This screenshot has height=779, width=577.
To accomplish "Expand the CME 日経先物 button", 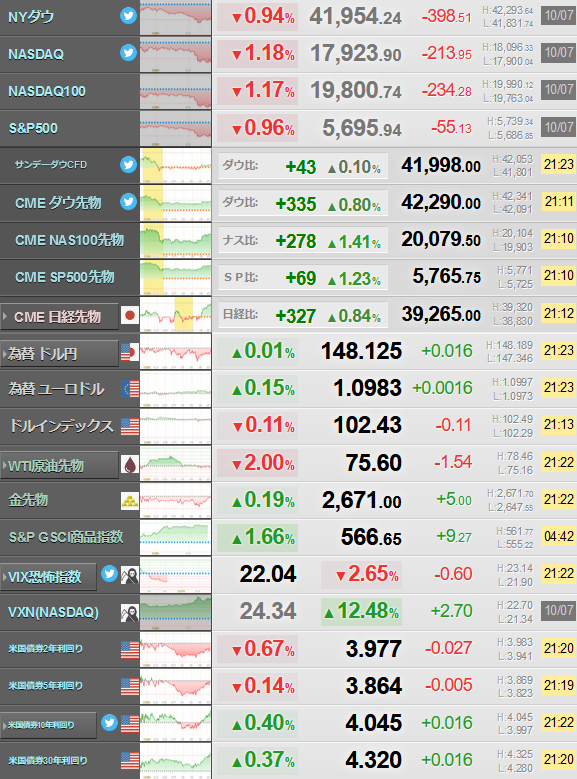I will pos(59,316).
